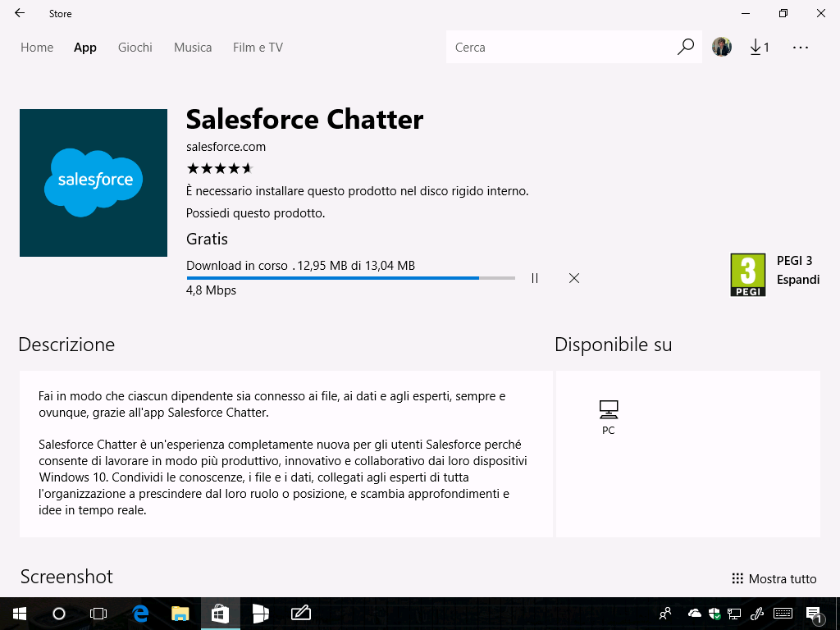Image resolution: width=840 pixels, height=630 pixels.
Task: Launch Microsoft Edge from the taskbar
Action: point(140,614)
